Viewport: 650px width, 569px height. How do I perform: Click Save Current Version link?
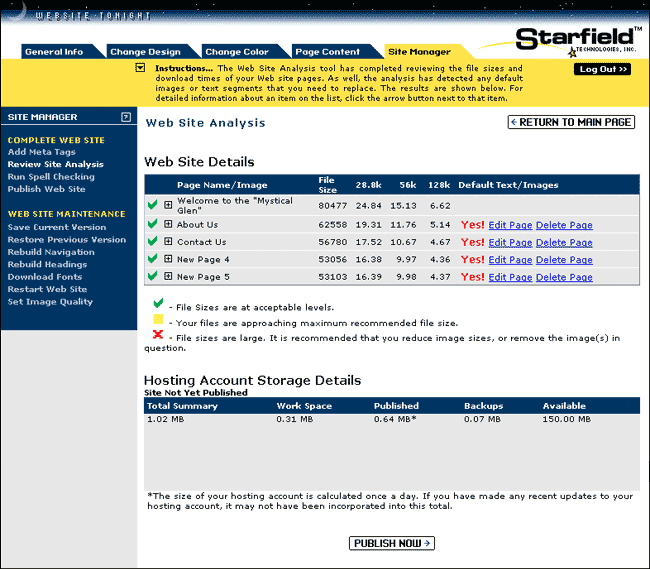[x=57, y=227]
